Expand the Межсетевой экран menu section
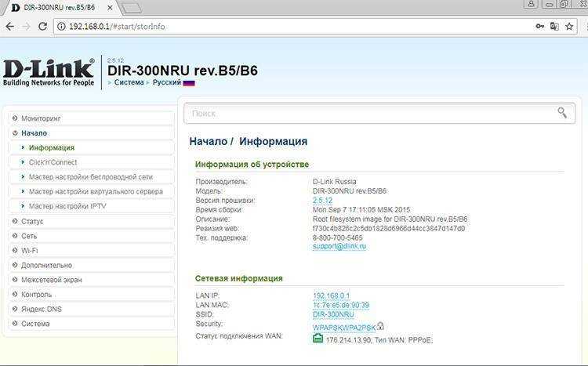 (91, 280)
